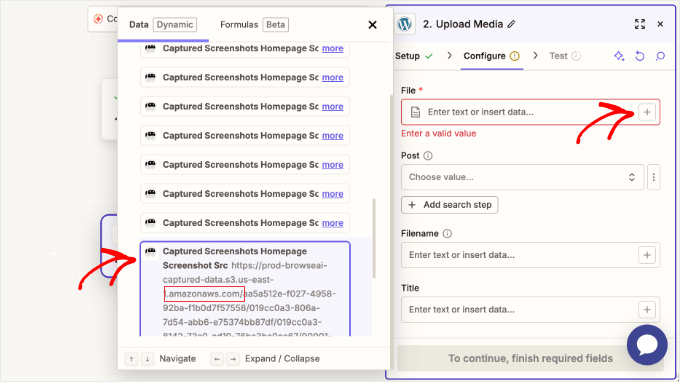680x382 pixels.
Task: Click the Expand / Collapse label
Action: coord(282,359)
